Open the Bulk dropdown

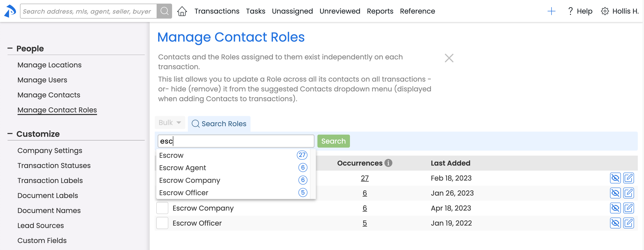pos(170,123)
